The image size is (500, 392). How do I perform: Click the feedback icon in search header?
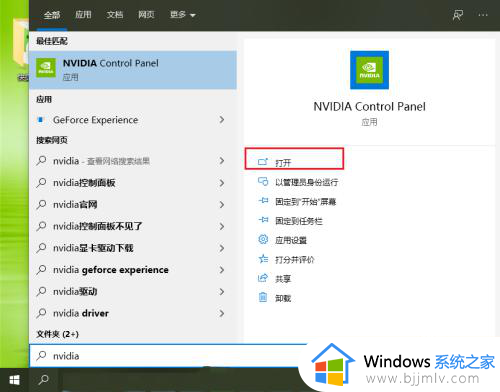(458, 15)
